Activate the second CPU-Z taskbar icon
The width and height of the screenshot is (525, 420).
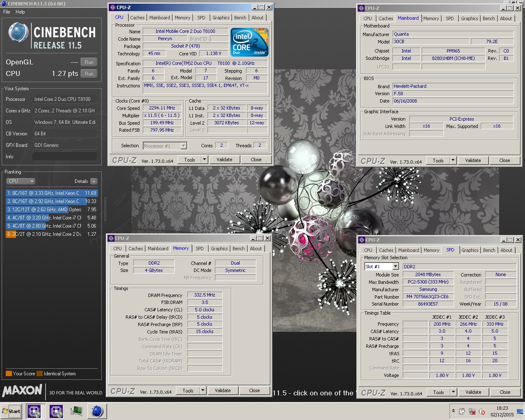coord(56,411)
